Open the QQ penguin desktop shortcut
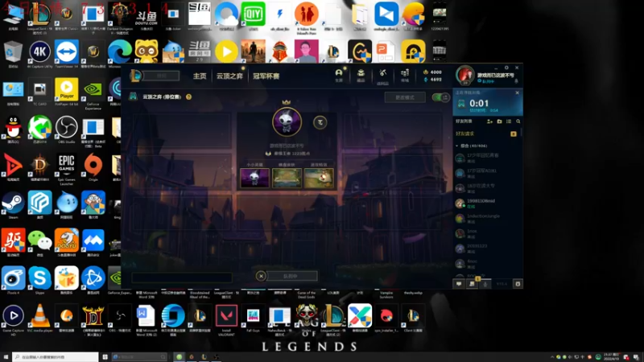The width and height of the screenshot is (644, 362). point(13,130)
